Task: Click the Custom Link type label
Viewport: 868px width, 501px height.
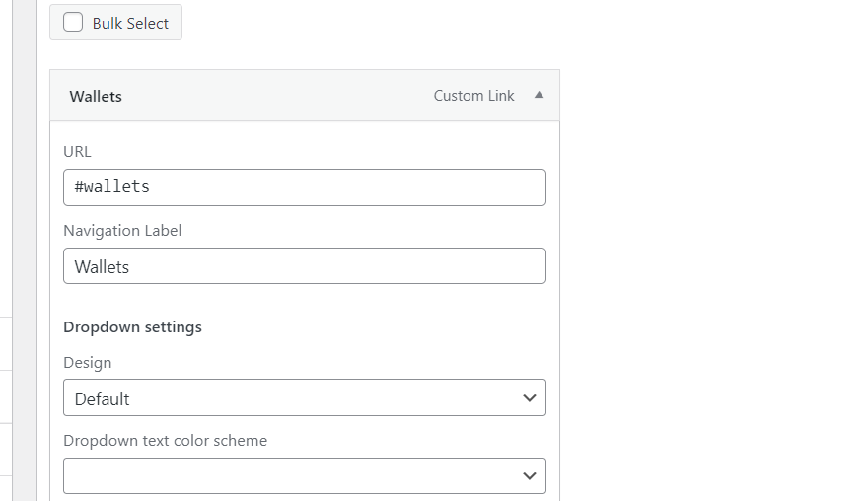Action: coord(473,96)
